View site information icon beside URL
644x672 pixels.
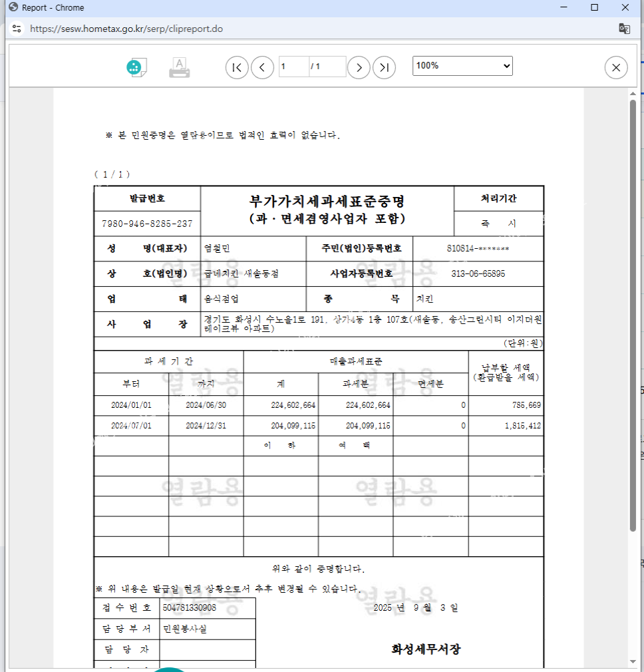pyautogui.click(x=17, y=29)
